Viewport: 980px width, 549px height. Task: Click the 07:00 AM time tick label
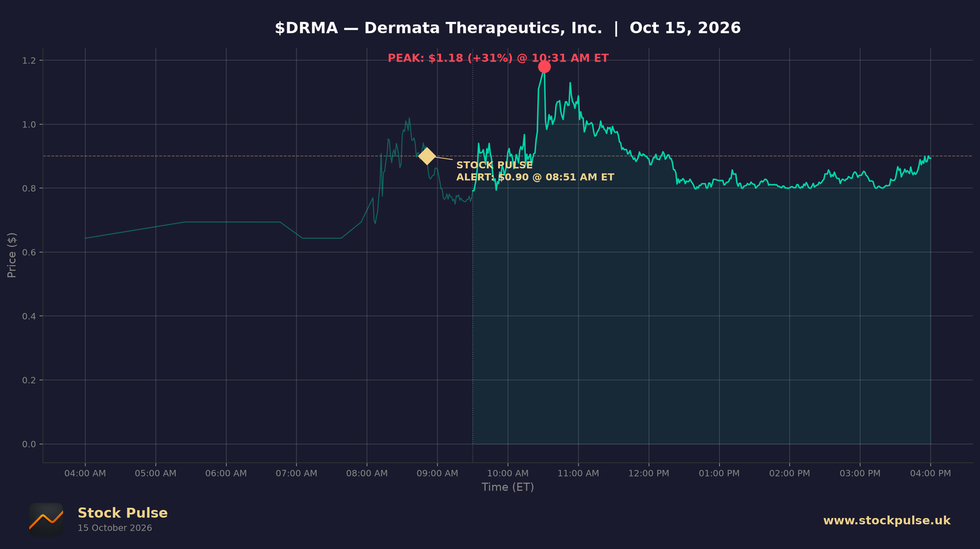296,473
